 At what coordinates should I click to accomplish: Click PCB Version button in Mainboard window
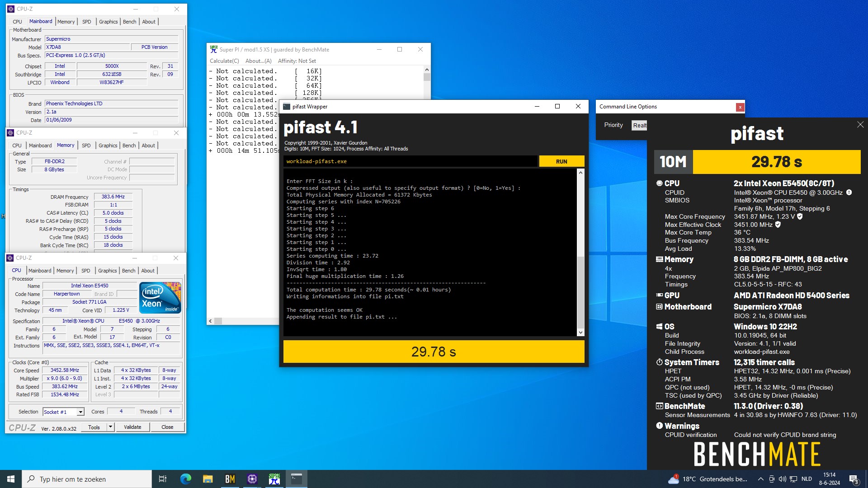tap(154, 47)
